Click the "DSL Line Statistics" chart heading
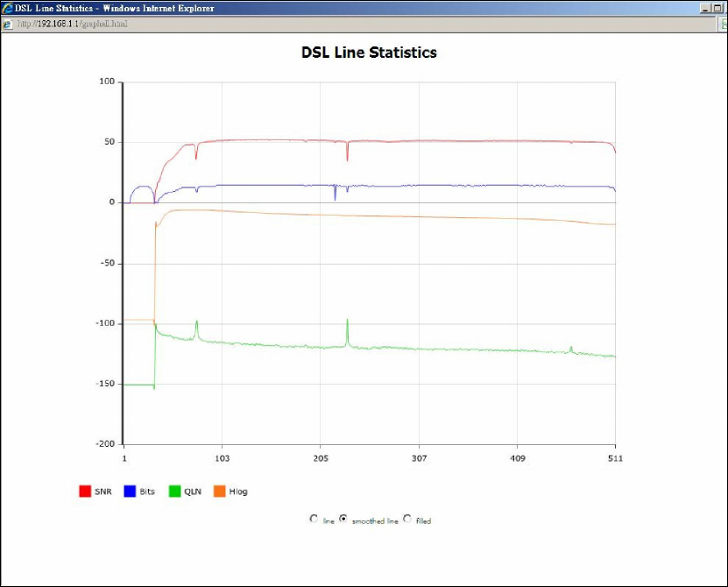The image size is (728, 587). (x=369, y=53)
